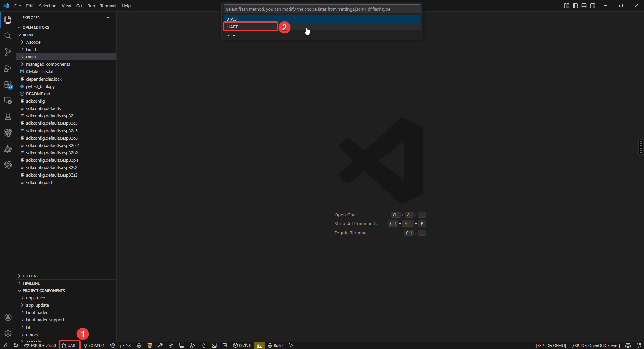Click the Full Clean trash icon
Image resolution: width=644 pixels, height=349 pixels.
point(150,345)
